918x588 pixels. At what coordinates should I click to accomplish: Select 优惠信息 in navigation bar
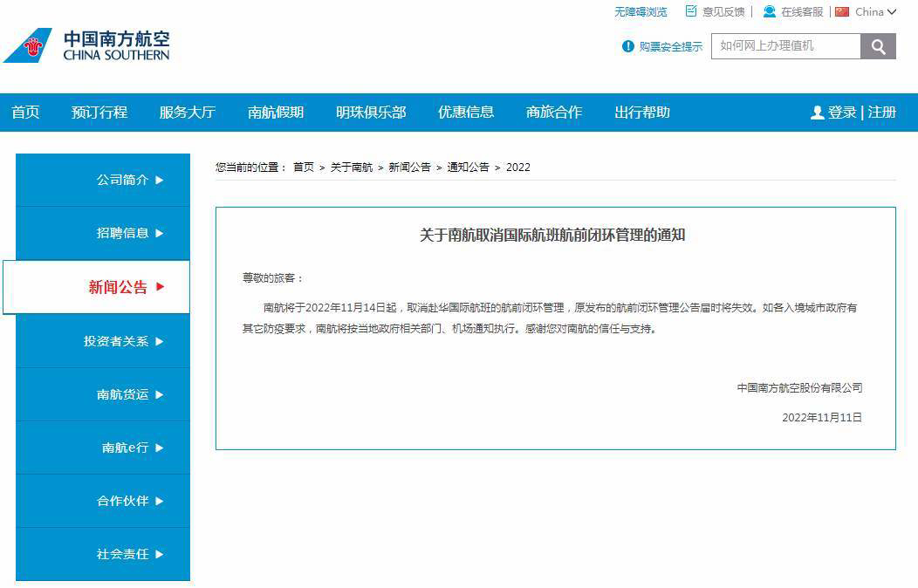point(466,113)
